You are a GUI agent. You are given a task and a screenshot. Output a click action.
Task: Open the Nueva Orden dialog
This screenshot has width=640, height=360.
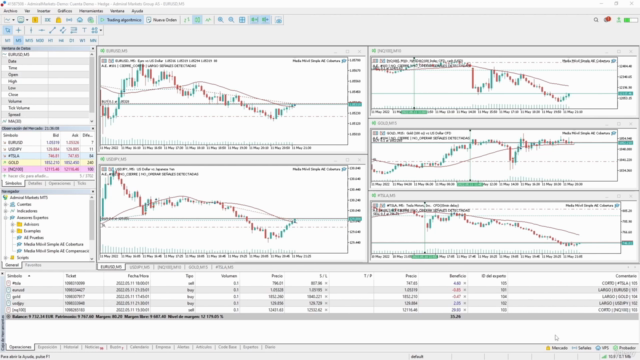tap(162, 20)
